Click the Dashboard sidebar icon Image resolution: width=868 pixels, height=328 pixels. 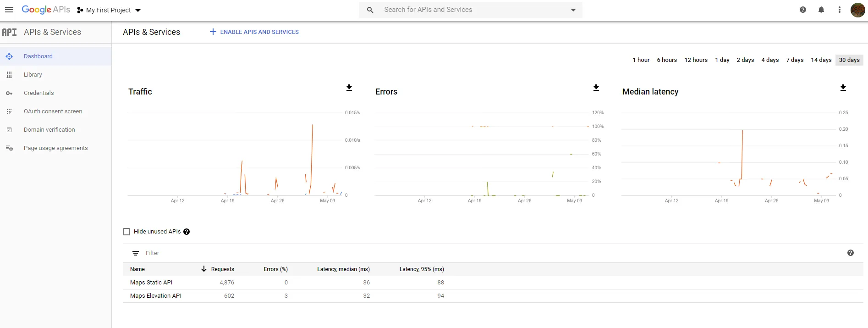(x=9, y=56)
